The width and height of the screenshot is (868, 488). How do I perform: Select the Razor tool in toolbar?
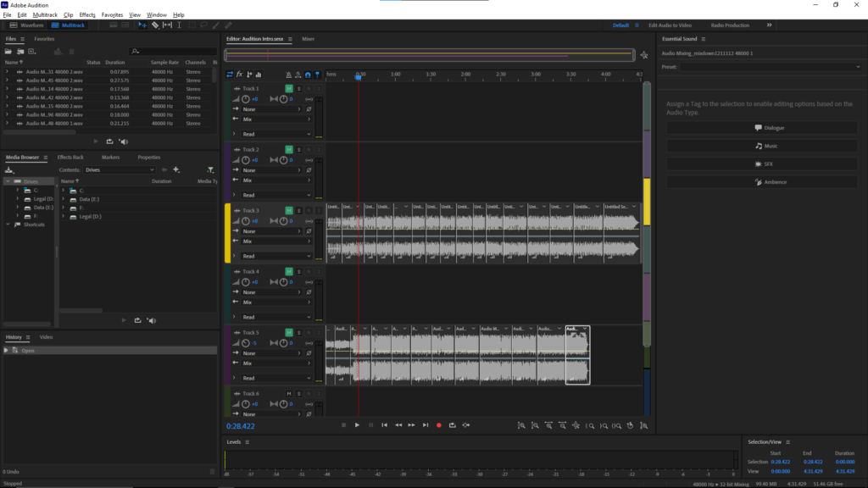154,25
